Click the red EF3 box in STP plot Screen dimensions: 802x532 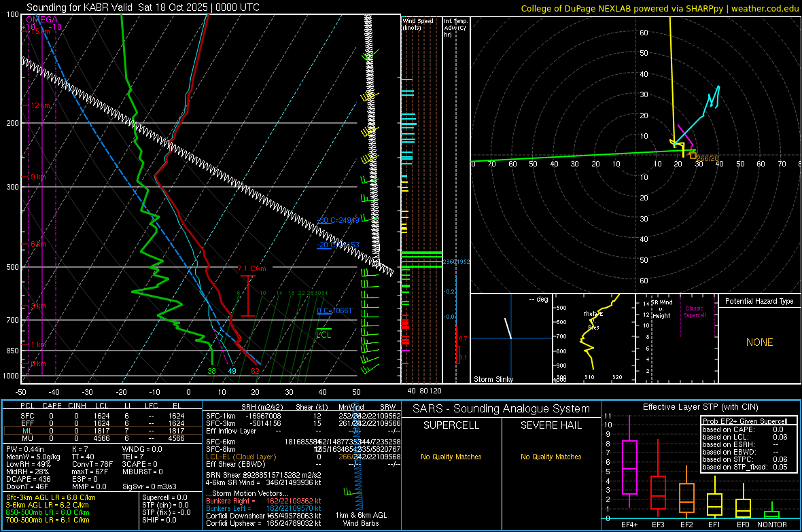(x=658, y=493)
